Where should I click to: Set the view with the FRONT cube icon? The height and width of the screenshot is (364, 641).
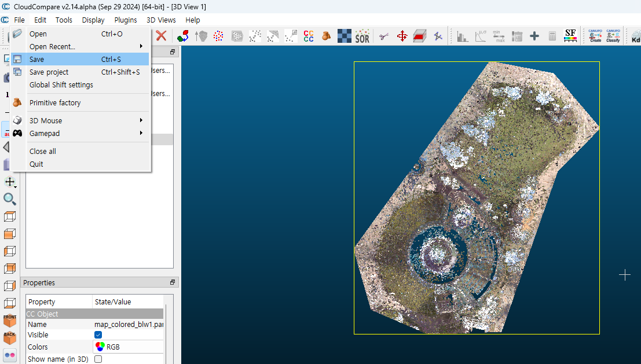coord(10,320)
